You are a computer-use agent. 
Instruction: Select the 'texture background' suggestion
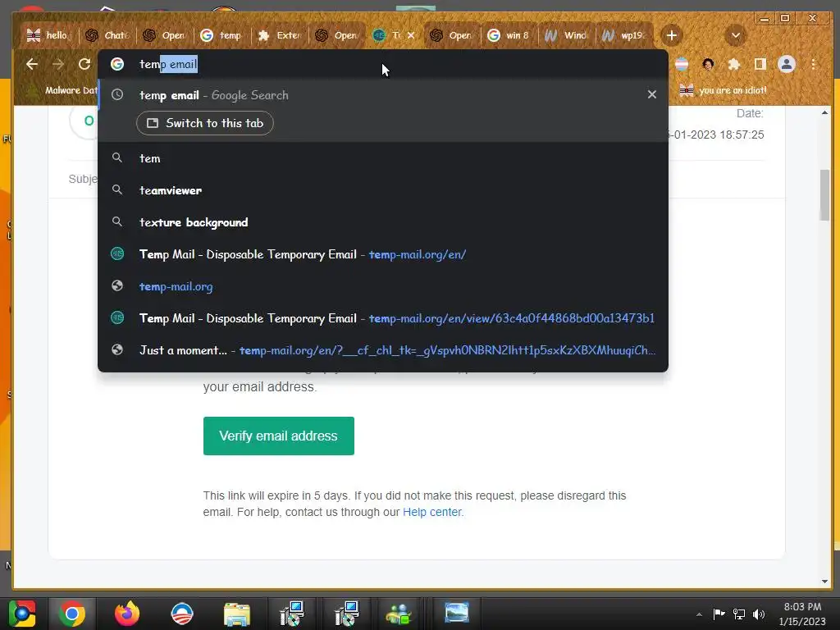[x=383, y=222]
